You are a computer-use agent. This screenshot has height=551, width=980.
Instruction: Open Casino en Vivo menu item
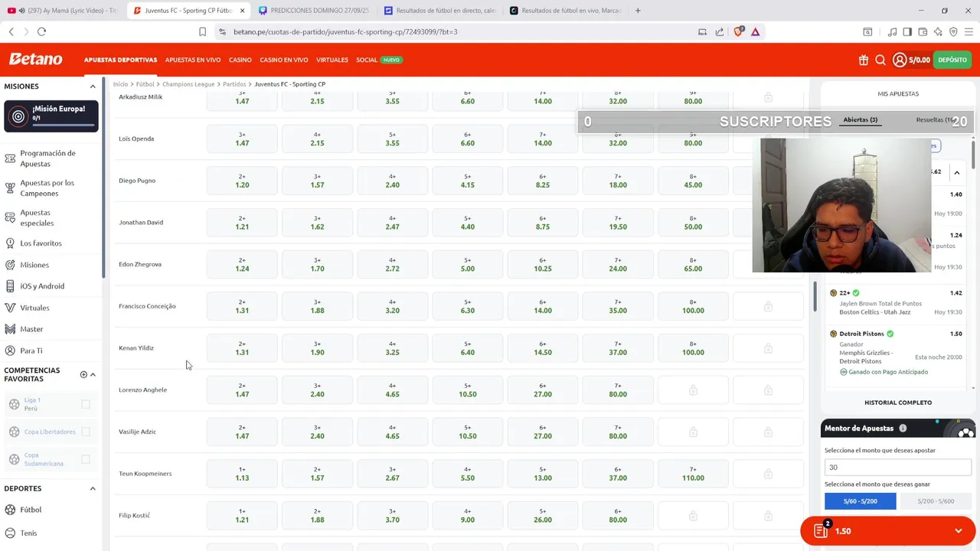pyautogui.click(x=283, y=60)
